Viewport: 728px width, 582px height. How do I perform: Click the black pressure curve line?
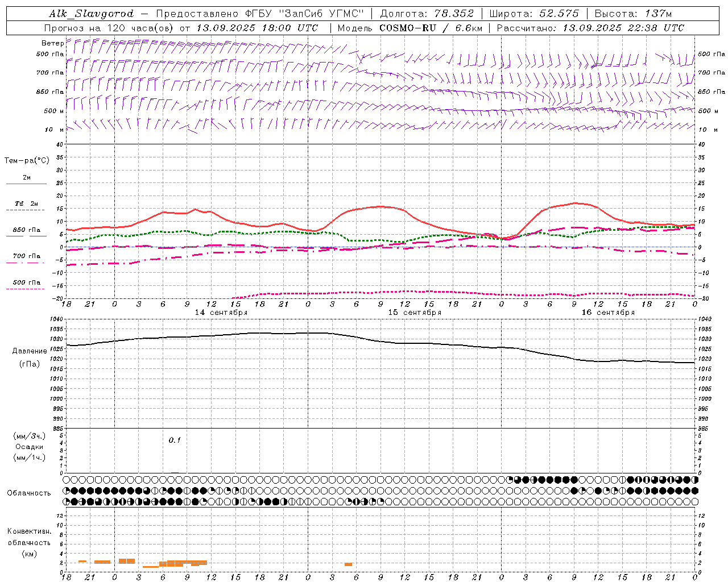[x=381, y=341]
